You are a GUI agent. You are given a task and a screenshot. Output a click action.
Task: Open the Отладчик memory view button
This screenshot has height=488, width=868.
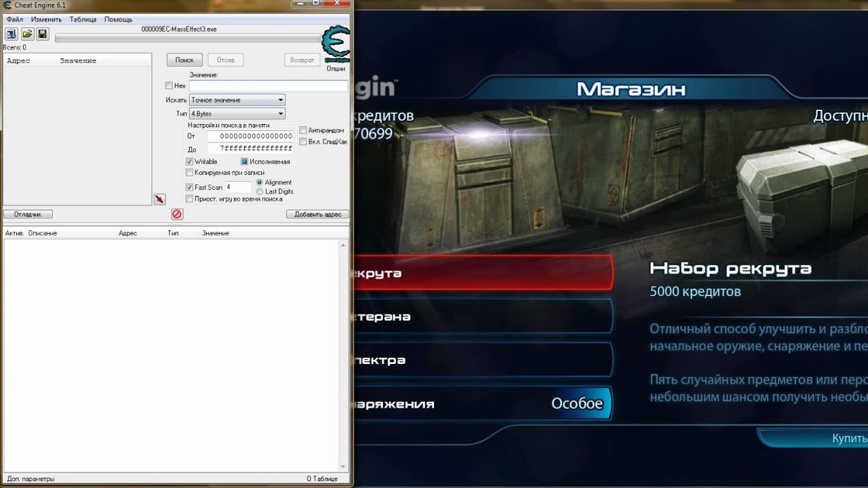28,214
